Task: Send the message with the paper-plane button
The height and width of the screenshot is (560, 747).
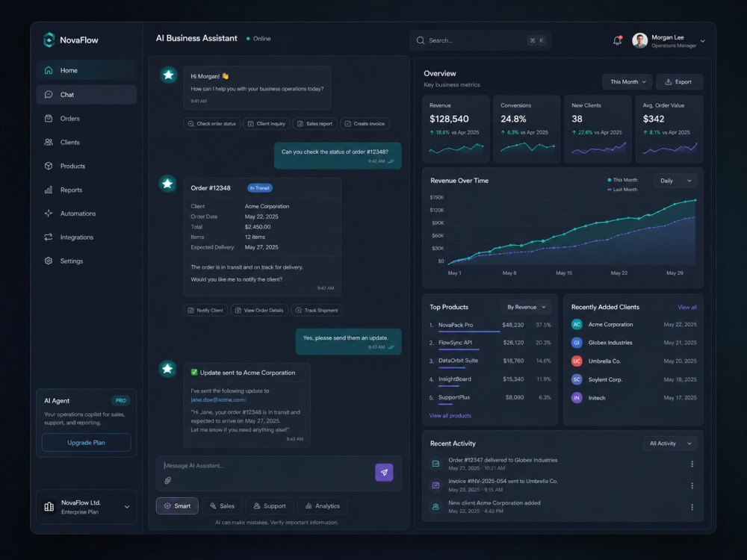Action: 384,473
